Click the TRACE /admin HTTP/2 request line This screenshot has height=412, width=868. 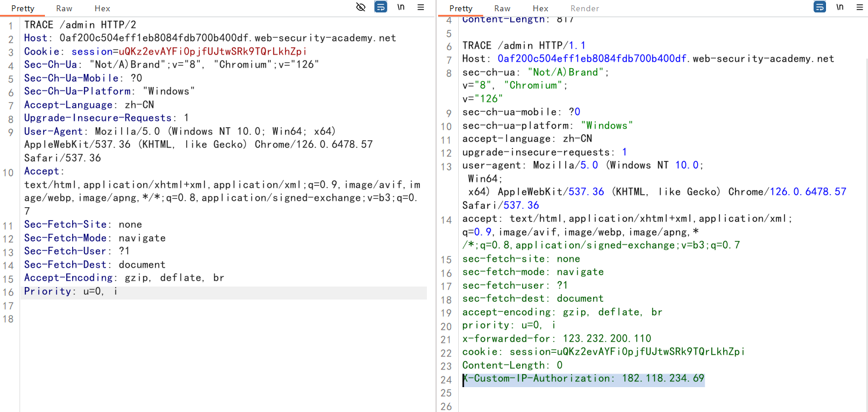pyautogui.click(x=80, y=25)
